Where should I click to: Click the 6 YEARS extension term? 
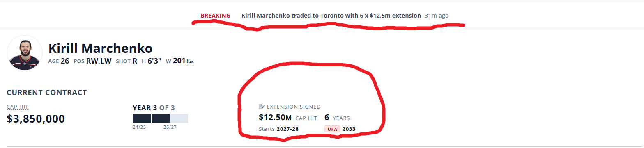tap(337, 118)
